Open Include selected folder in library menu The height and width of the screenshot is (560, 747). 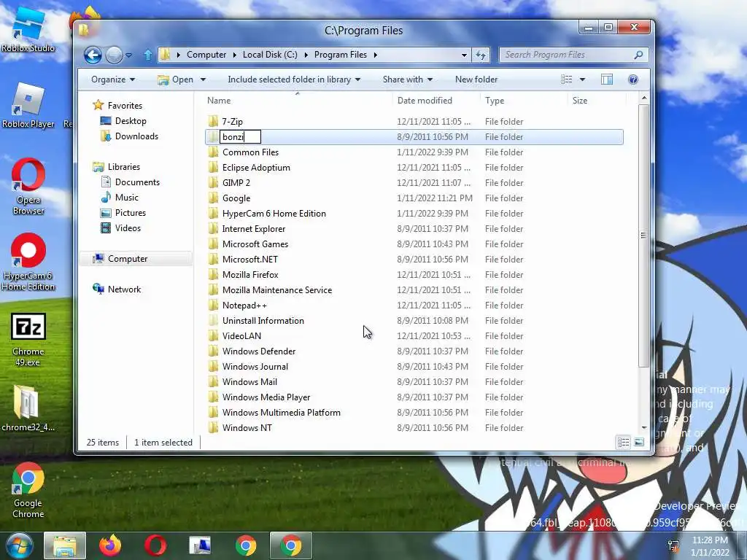[x=293, y=79]
